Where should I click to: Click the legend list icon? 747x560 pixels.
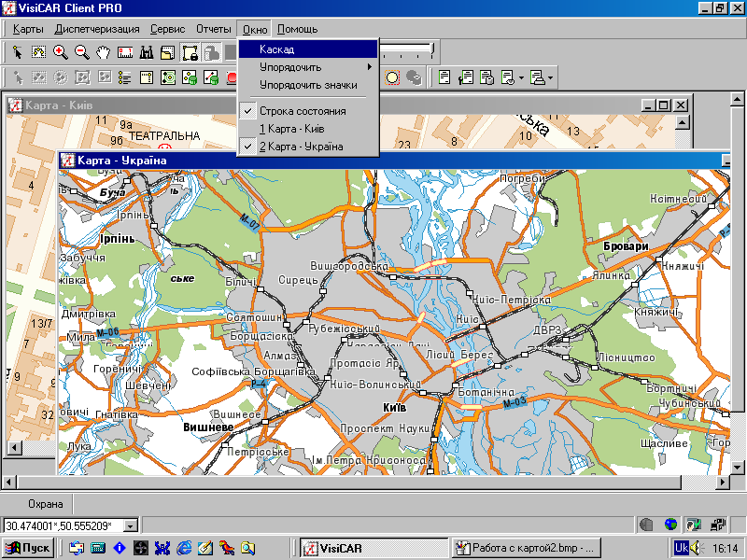(125, 77)
